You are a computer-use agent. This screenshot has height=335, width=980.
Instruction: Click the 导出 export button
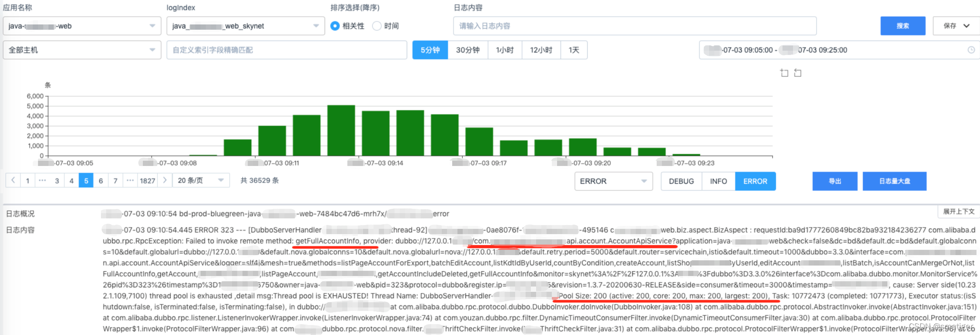click(835, 181)
